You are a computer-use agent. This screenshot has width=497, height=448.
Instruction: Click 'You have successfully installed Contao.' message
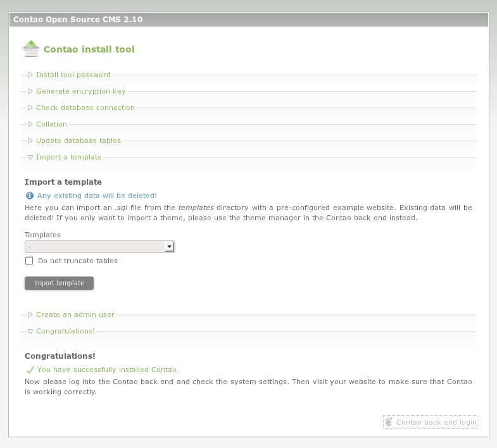(108, 370)
